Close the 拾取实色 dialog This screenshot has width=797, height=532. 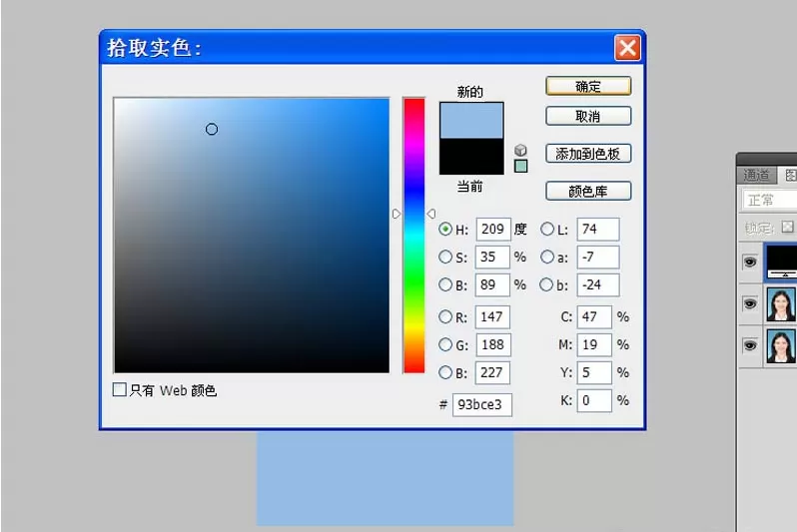click(x=627, y=48)
